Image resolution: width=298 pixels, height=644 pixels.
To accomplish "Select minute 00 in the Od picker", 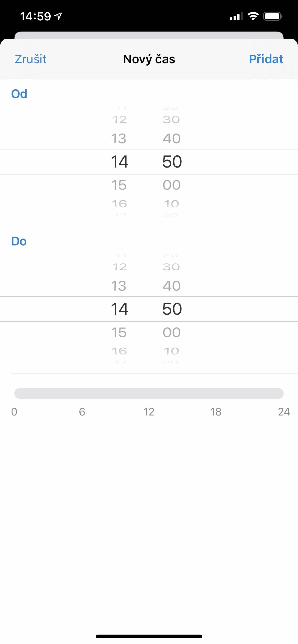I will [x=172, y=185].
